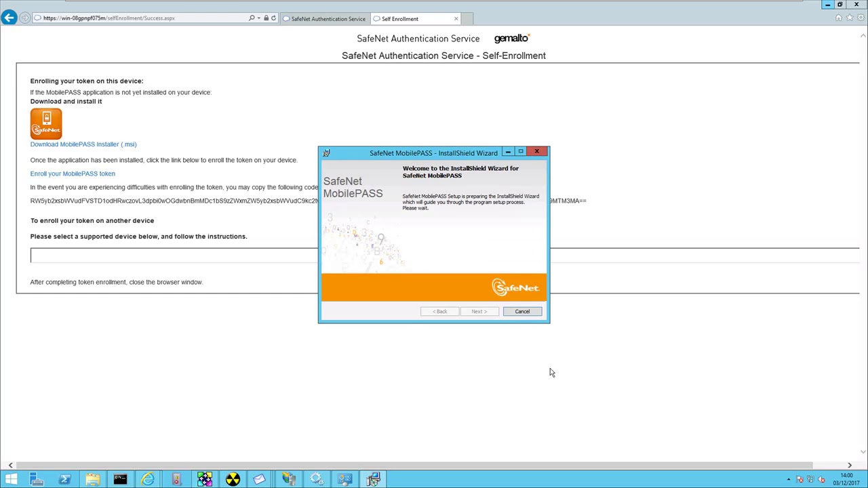Click Download MobilePASS Installer (.msi) link

tap(83, 144)
